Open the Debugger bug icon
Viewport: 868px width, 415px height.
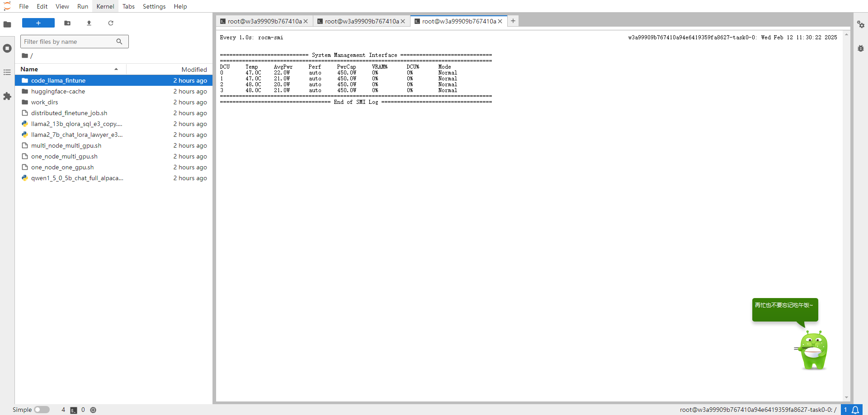[x=860, y=48]
